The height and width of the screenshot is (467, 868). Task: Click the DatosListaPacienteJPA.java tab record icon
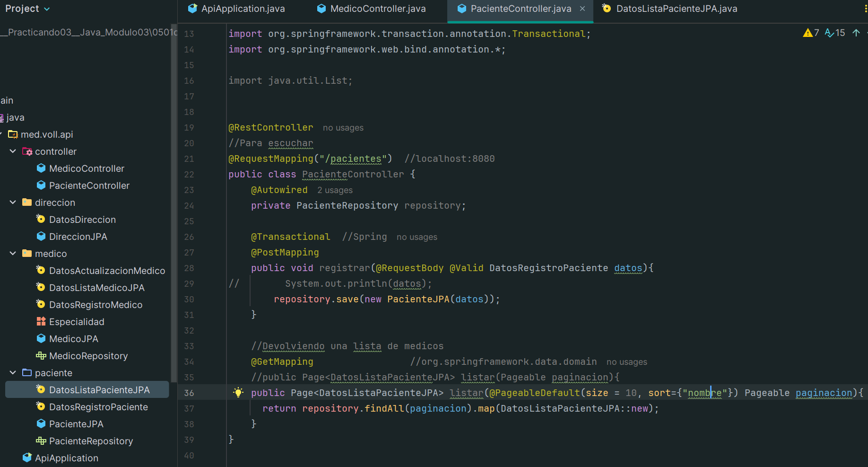pos(607,9)
